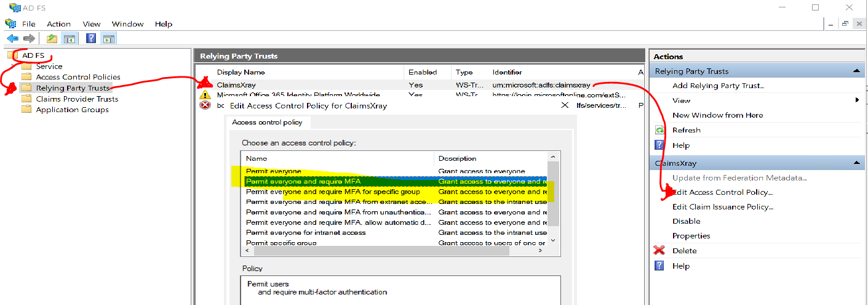The width and height of the screenshot is (868, 305).
Task: Click the blue Help toolbar icon
Action: (91, 38)
